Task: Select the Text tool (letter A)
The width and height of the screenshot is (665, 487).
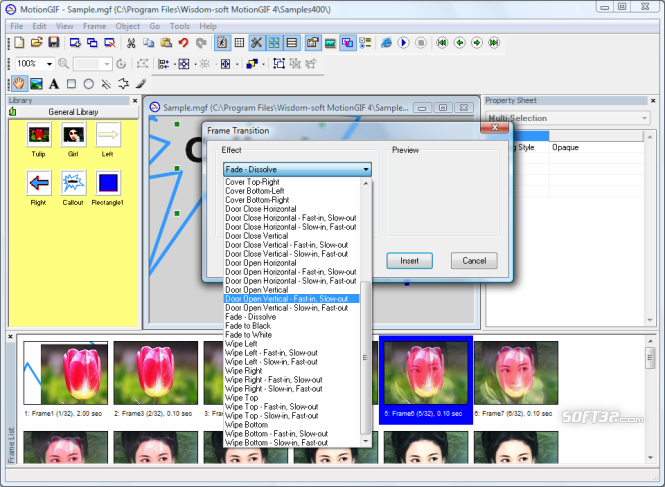Action: (54, 84)
